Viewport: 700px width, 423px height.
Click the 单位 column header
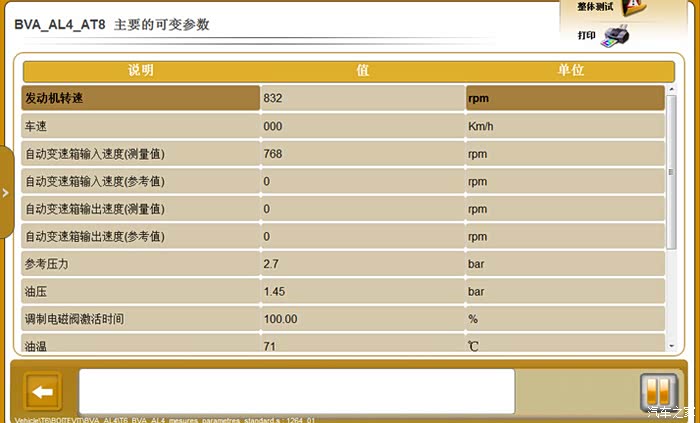pos(570,71)
